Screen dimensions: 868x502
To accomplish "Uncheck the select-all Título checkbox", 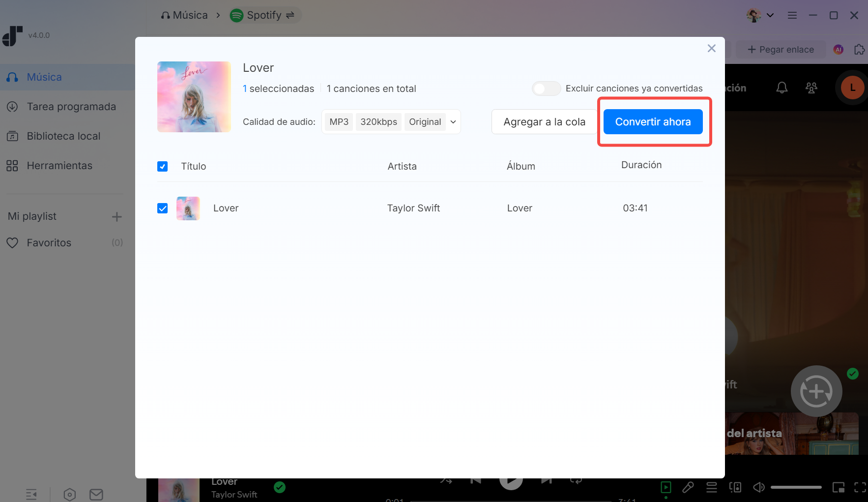I will click(163, 167).
